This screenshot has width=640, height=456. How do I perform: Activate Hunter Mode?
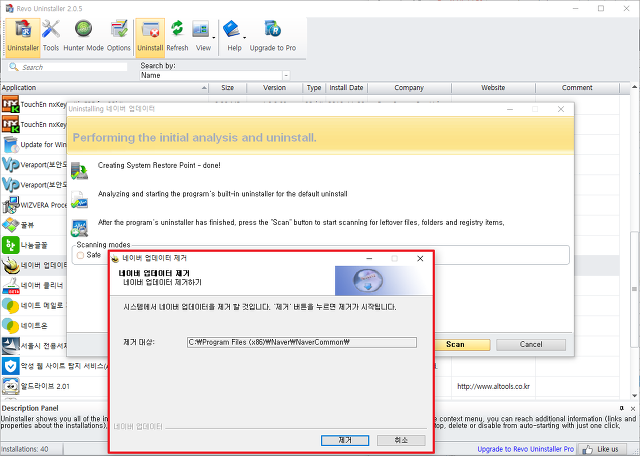(84, 37)
